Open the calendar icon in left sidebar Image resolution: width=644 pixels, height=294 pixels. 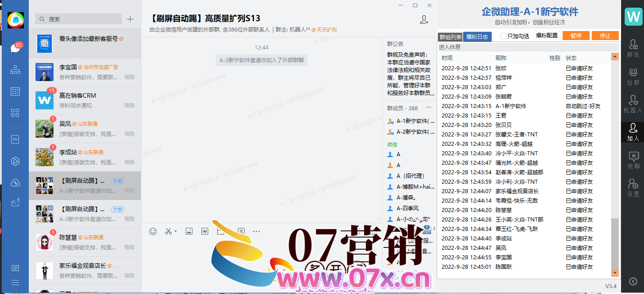tap(15, 91)
